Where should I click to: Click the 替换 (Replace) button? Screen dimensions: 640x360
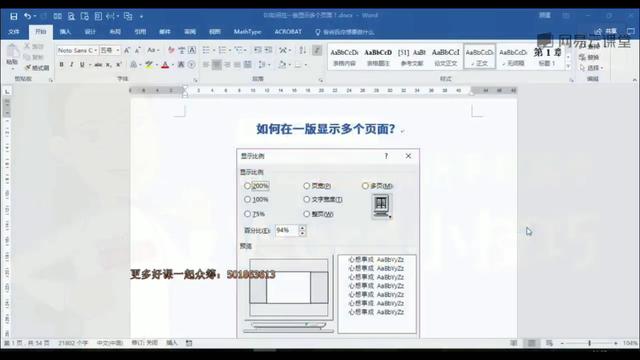coord(589,58)
